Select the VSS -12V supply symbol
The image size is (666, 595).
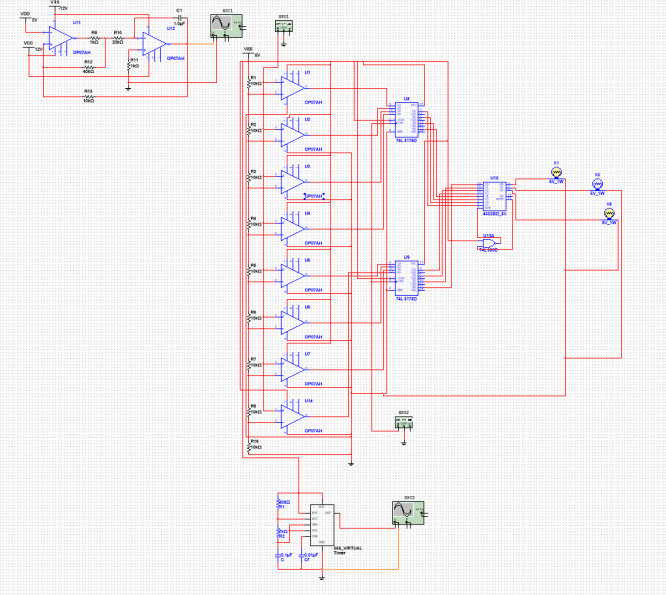[x=55, y=6]
